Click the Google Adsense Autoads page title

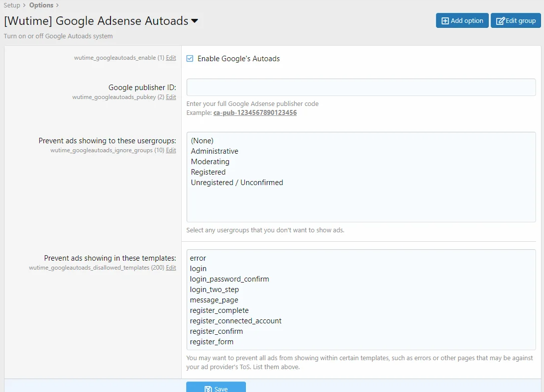(96, 20)
